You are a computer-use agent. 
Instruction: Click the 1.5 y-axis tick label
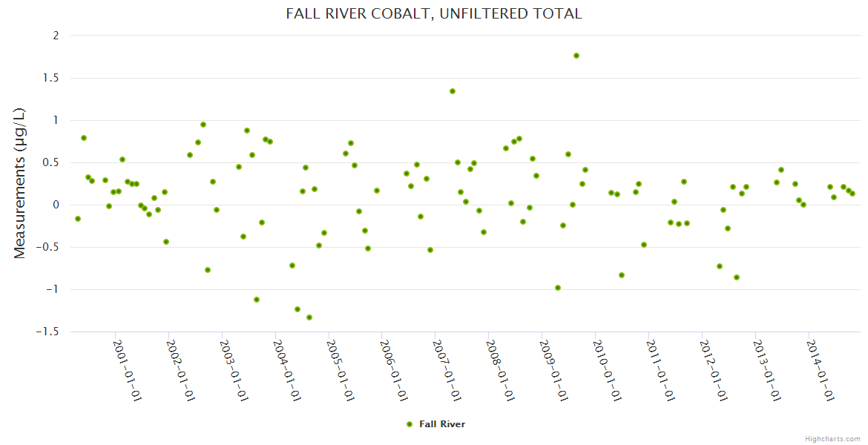[x=53, y=78]
